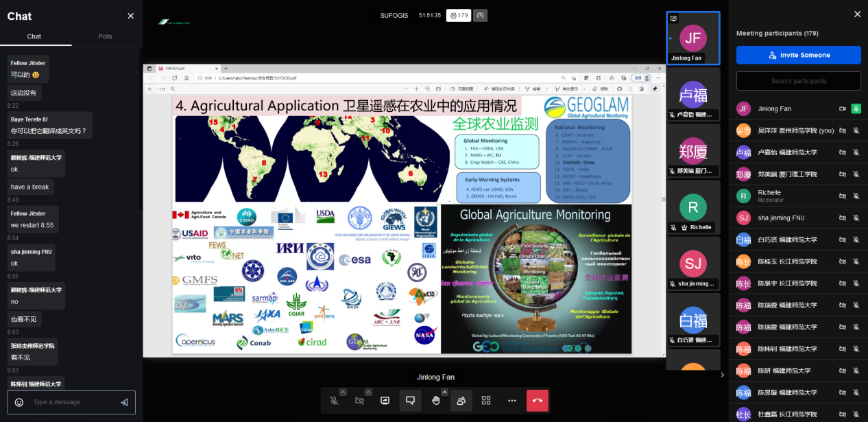Screen dimensions: 868x422
Task: Click the participants icon in bottom toolbar
Action: [x=461, y=401]
